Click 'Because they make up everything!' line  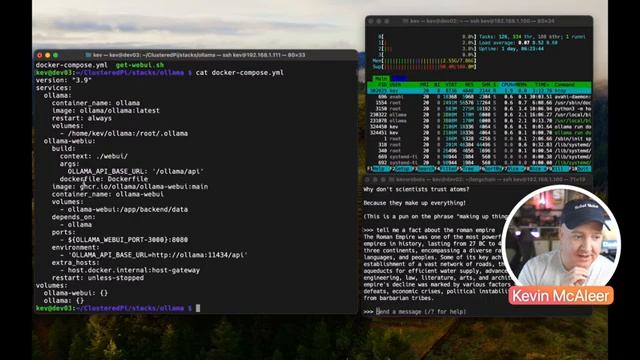tap(414, 203)
